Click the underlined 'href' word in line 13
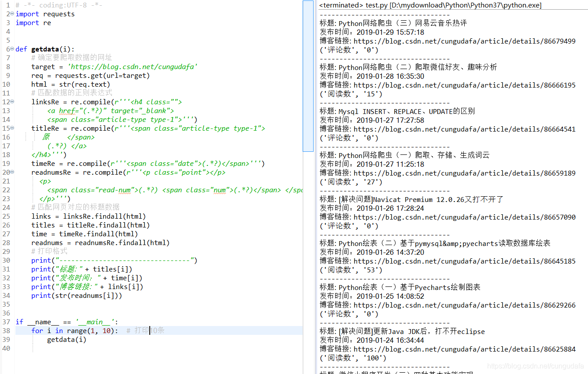 (67, 111)
